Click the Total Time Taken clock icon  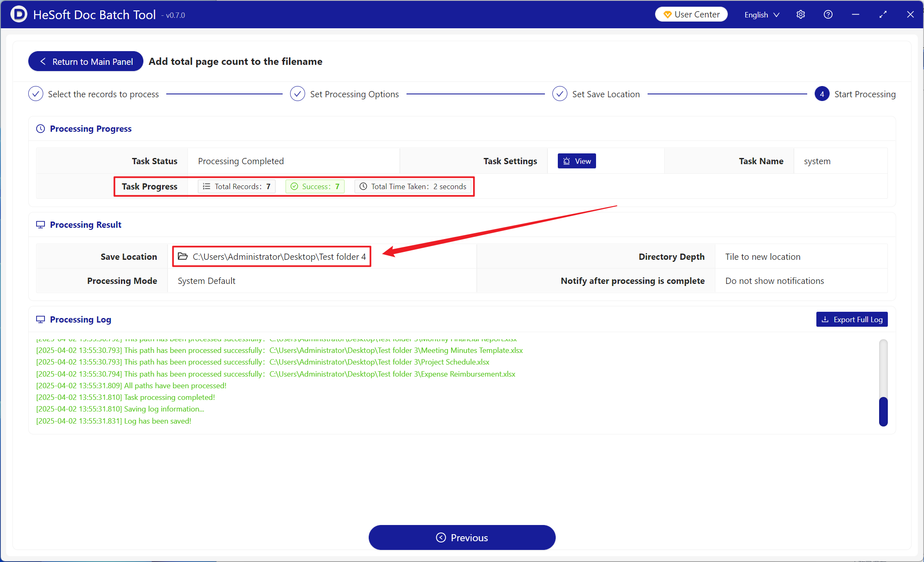[x=363, y=187]
